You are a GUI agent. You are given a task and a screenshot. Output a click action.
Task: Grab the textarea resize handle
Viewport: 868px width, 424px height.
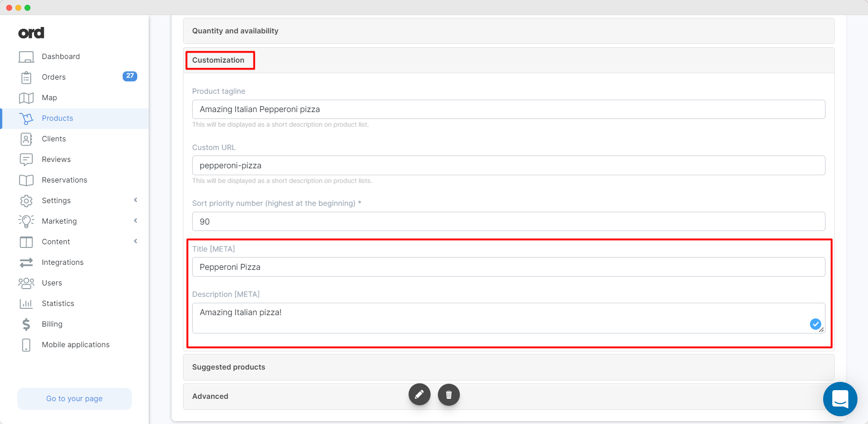[822, 330]
